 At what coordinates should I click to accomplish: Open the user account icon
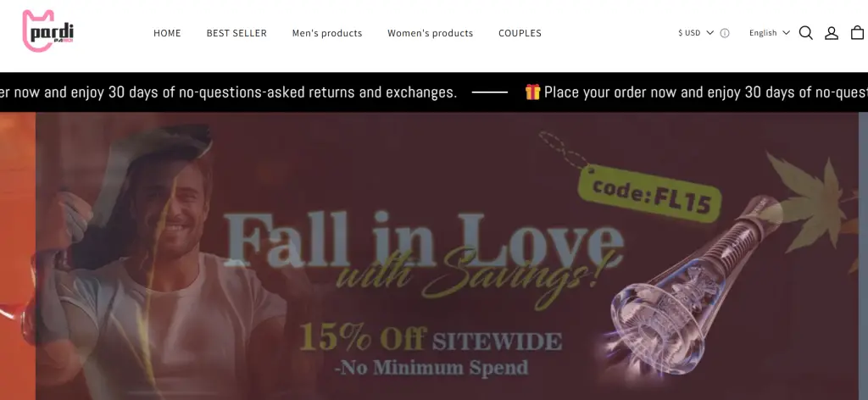coord(832,33)
